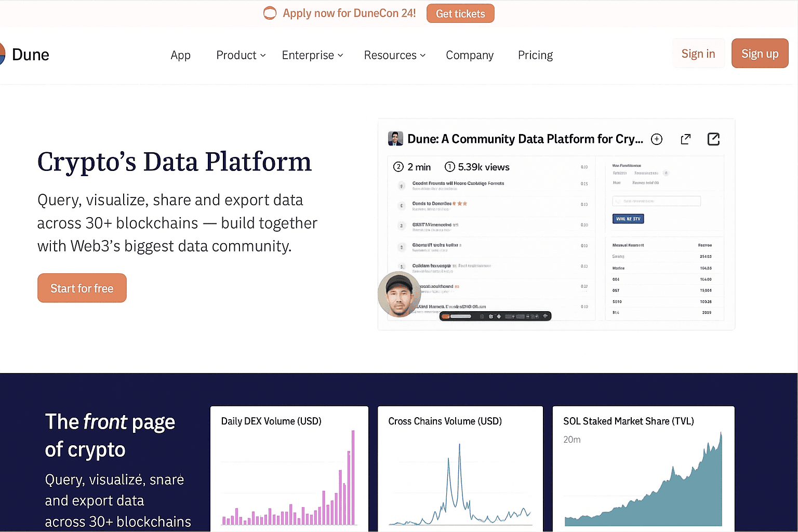Expand the Resources dropdown menu
This screenshot has height=532, width=798.
(x=394, y=55)
